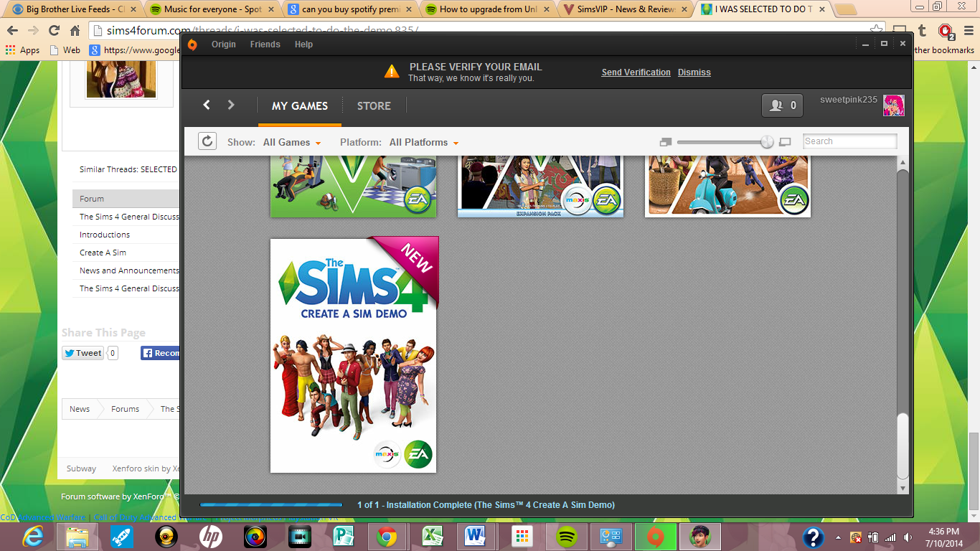Select The Sims 4 Create A Sim Demo tile

click(x=354, y=355)
